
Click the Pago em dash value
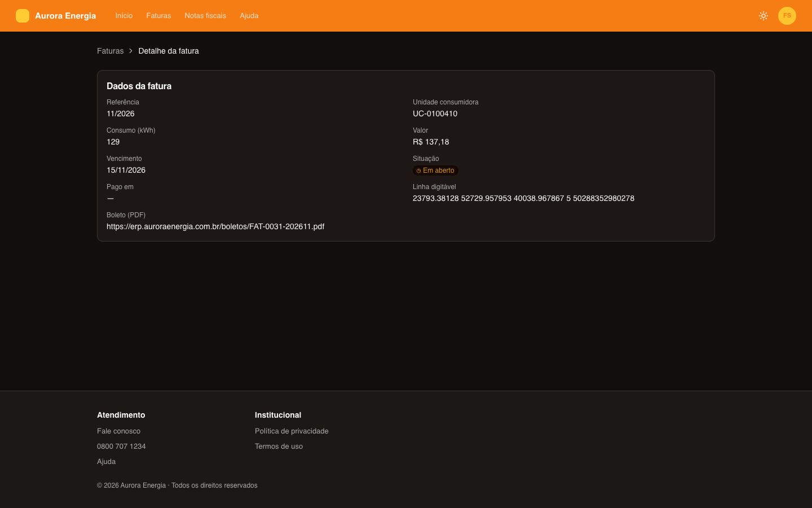tap(111, 198)
